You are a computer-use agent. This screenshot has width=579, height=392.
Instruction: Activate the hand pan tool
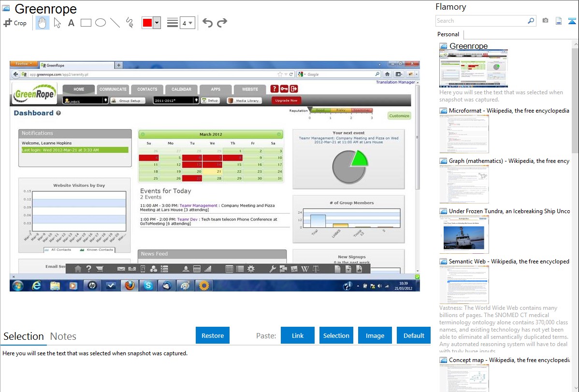[x=42, y=23]
